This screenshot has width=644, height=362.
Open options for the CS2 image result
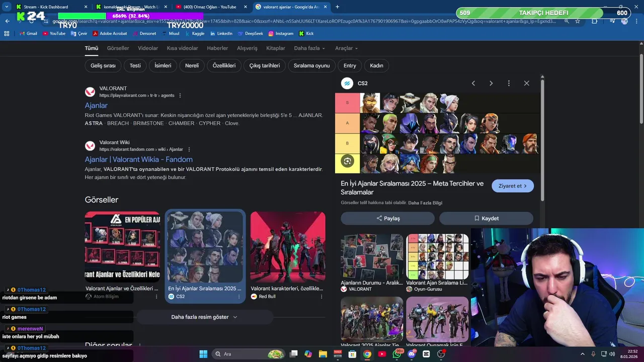click(x=239, y=297)
